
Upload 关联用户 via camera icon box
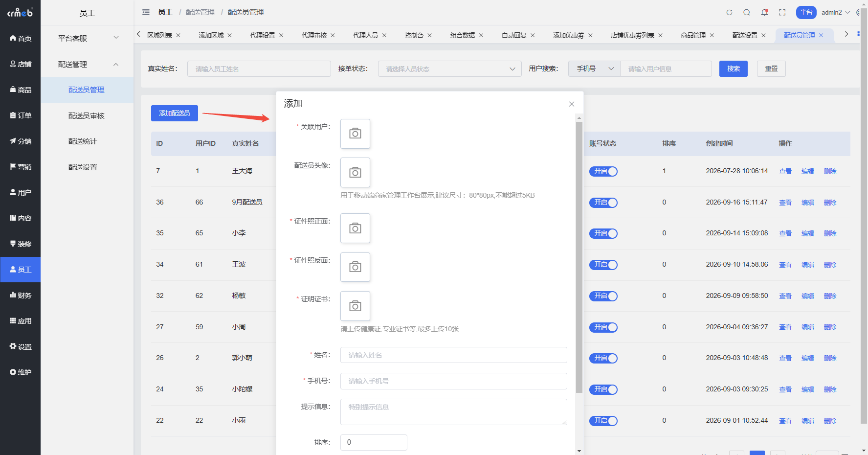tap(355, 134)
